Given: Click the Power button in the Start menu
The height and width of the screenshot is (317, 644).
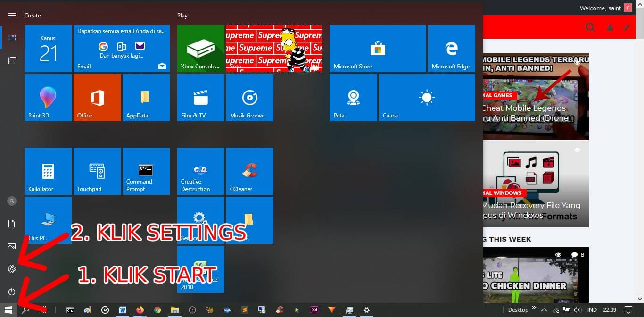Looking at the screenshot, I should pos(11,292).
